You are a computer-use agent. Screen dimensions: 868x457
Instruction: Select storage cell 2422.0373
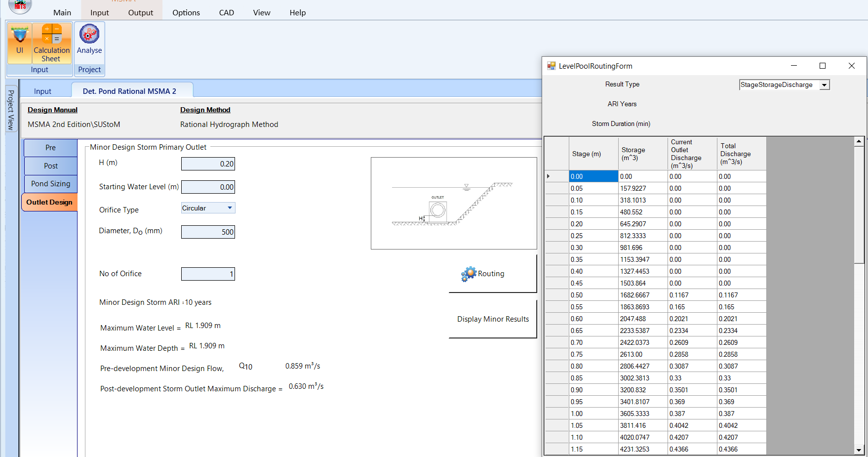point(643,342)
